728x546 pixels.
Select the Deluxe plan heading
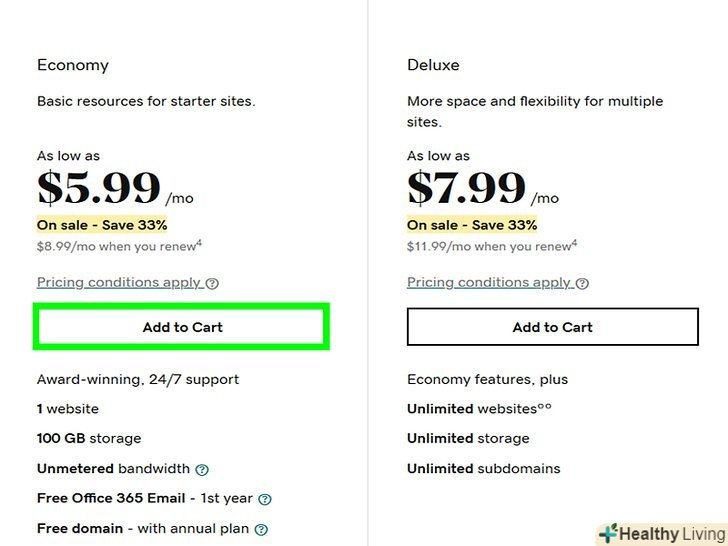pos(433,65)
